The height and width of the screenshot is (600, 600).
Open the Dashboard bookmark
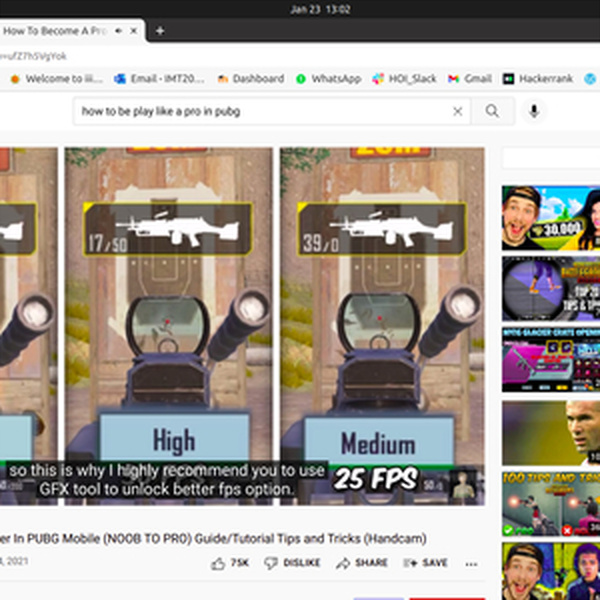point(251,79)
